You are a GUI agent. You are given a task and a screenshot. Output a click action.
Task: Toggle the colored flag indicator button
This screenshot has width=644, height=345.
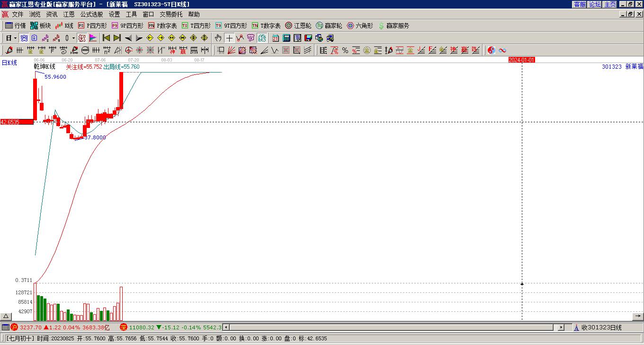coord(93,38)
